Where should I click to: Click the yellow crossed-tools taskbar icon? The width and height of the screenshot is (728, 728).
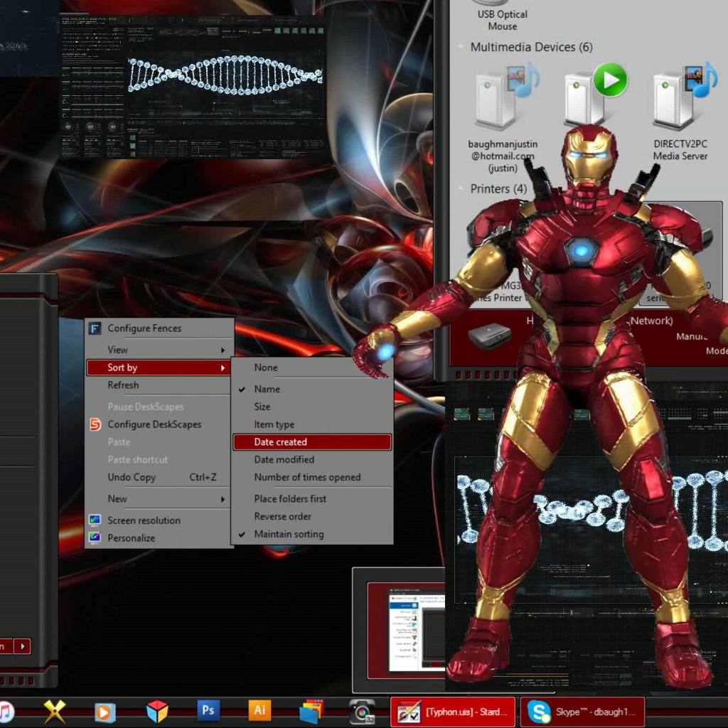click(x=55, y=711)
